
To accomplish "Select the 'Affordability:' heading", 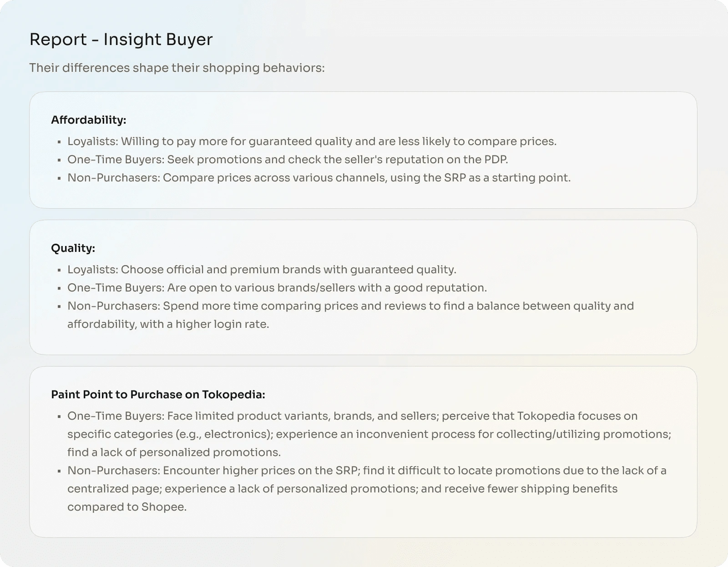I will coord(89,120).
